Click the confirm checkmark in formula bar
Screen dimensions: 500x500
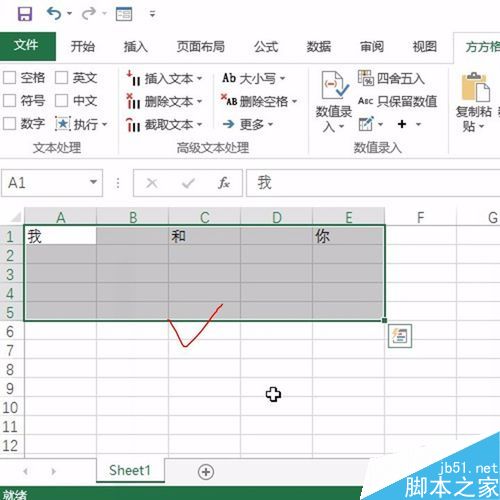click(188, 183)
